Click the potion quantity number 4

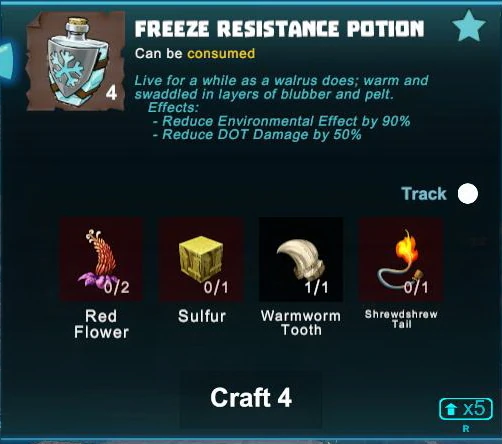pos(111,93)
